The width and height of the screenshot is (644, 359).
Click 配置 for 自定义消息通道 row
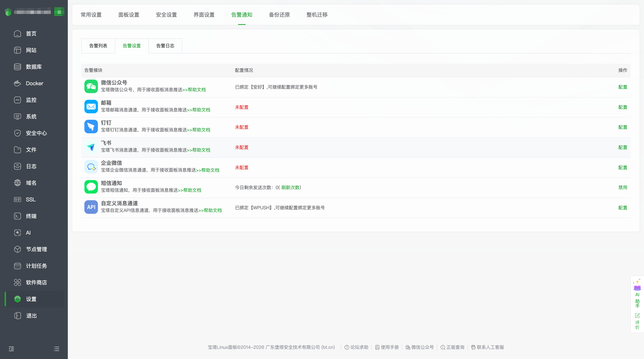(x=623, y=208)
